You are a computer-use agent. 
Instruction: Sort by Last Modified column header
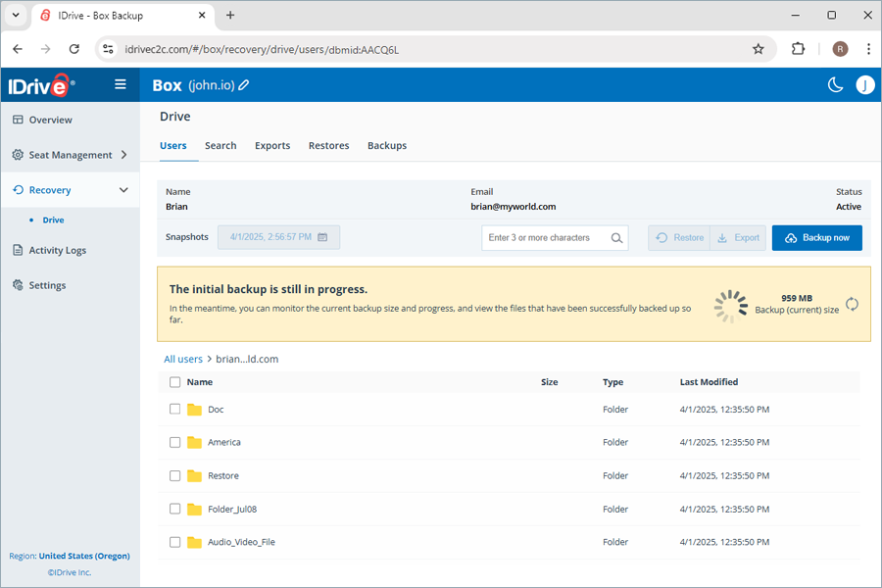pos(709,382)
